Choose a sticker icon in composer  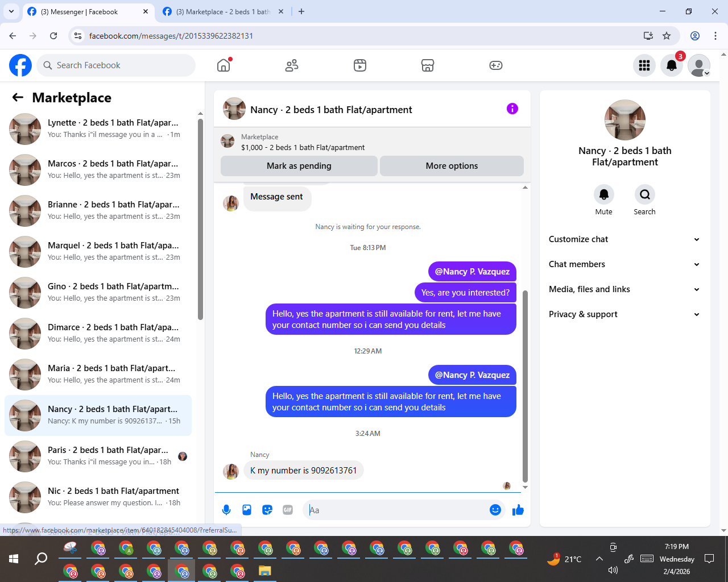click(x=267, y=510)
